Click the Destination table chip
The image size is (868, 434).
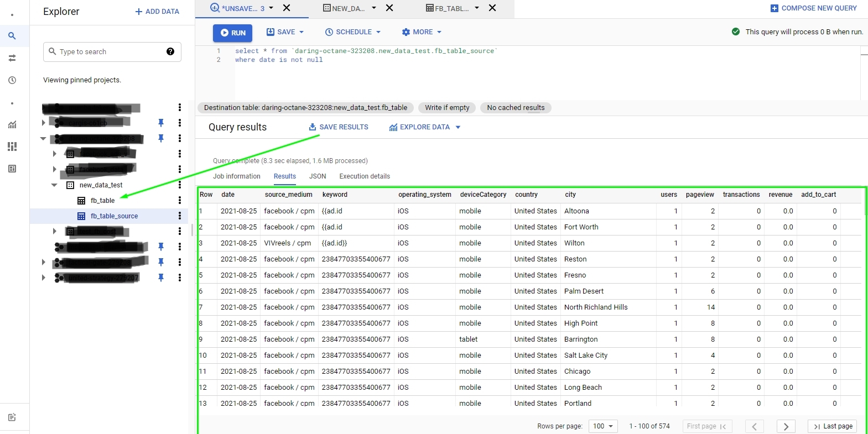coord(305,108)
